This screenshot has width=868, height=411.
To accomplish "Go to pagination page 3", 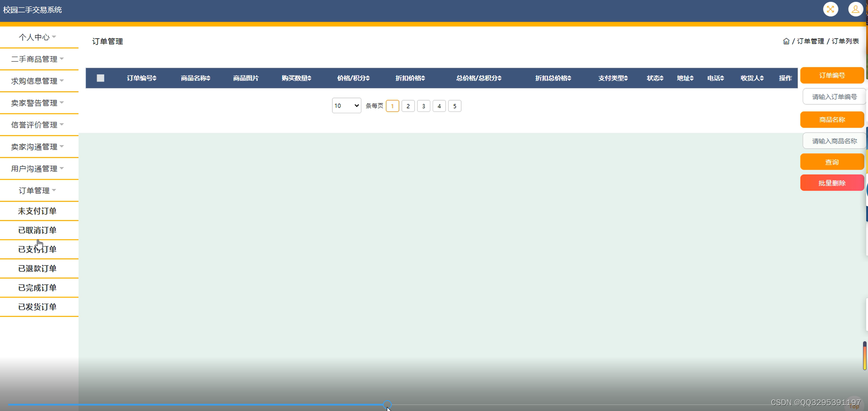I will point(424,106).
